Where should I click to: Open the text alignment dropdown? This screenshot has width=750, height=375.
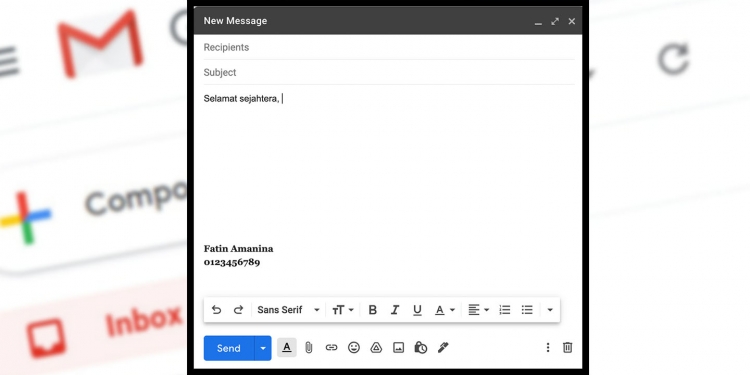(479, 310)
